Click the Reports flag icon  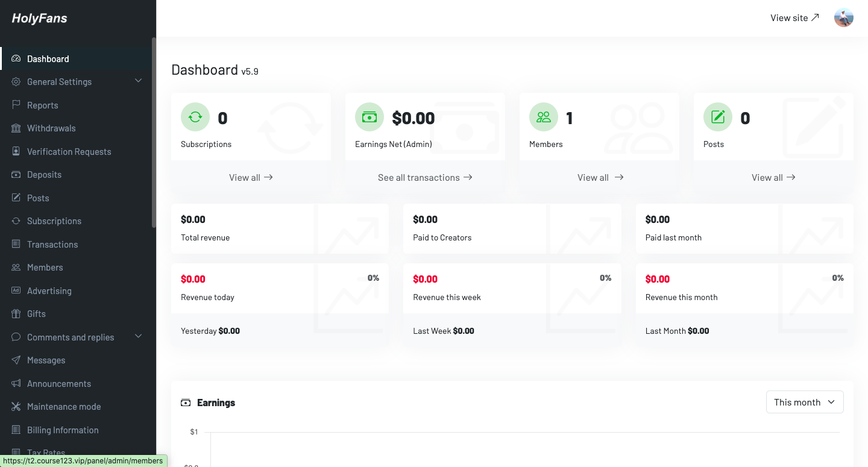tap(16, 105)
